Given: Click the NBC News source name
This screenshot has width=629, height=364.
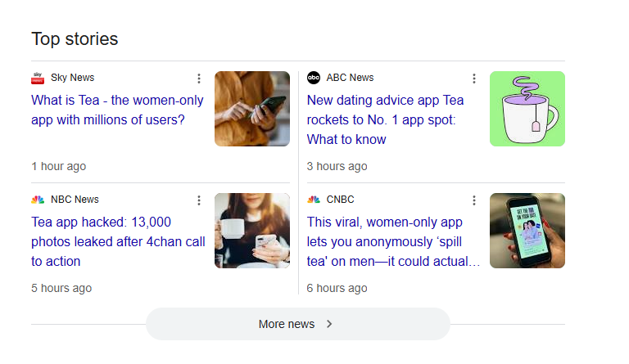Looking at the screenshot, I should (x=75, y=200).
